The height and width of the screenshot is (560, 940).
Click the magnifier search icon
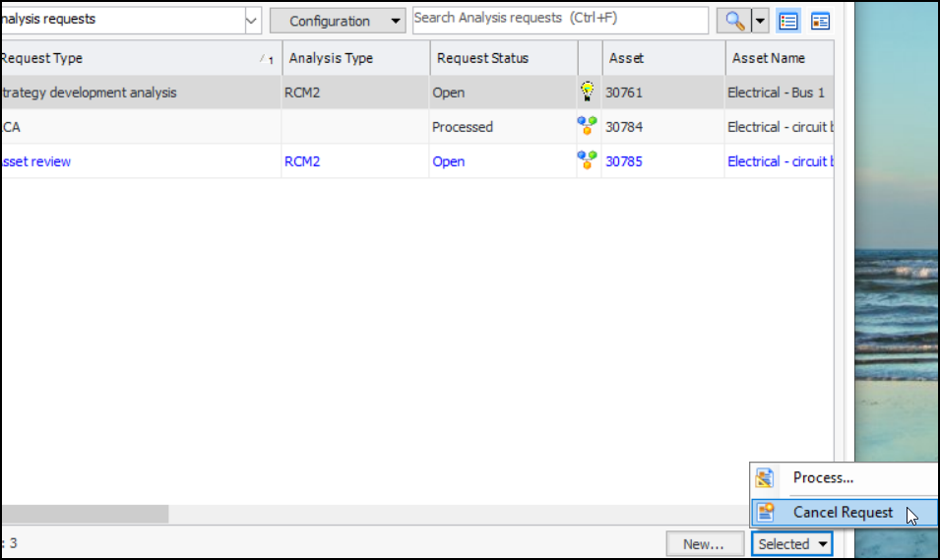tap(733, 21)
